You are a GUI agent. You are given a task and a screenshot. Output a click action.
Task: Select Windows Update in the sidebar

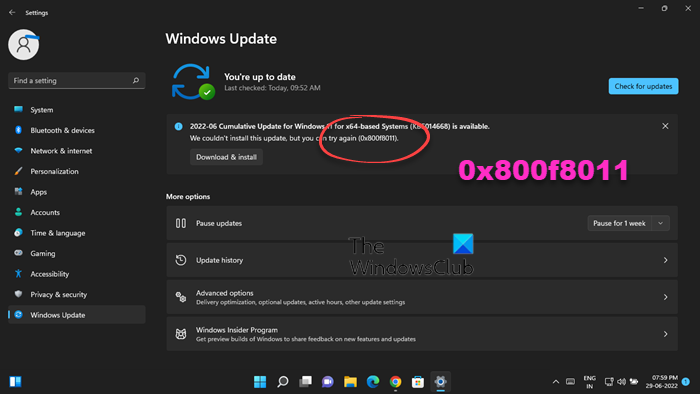(x=77, y=315)
